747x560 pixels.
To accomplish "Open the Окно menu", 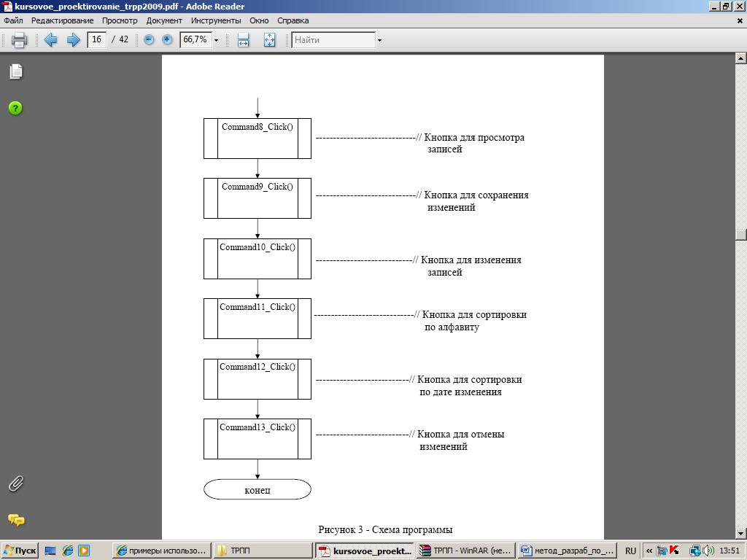I will (x=259, y=20).
